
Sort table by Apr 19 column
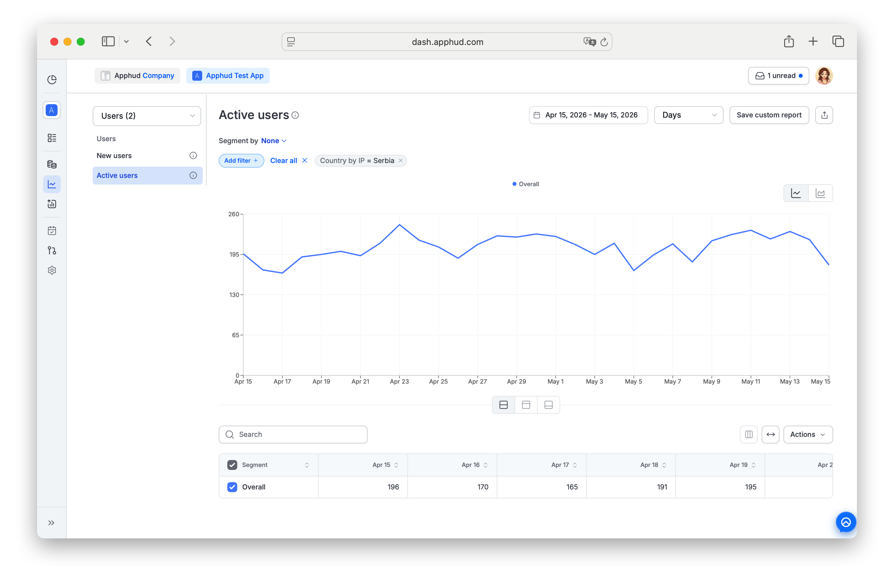(753, 465)
